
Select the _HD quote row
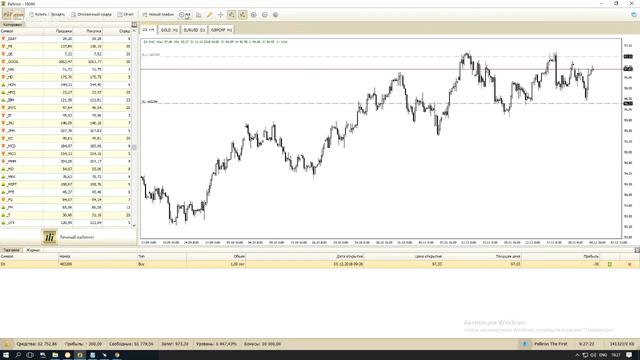65,77
